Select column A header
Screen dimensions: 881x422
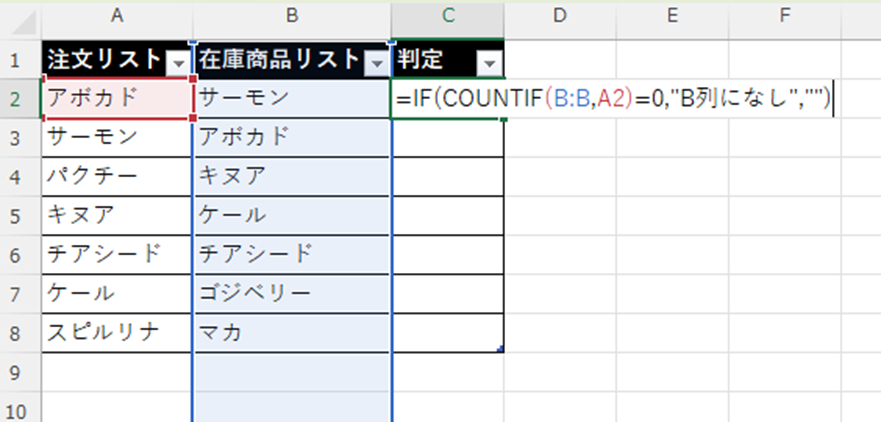[117, 15]
